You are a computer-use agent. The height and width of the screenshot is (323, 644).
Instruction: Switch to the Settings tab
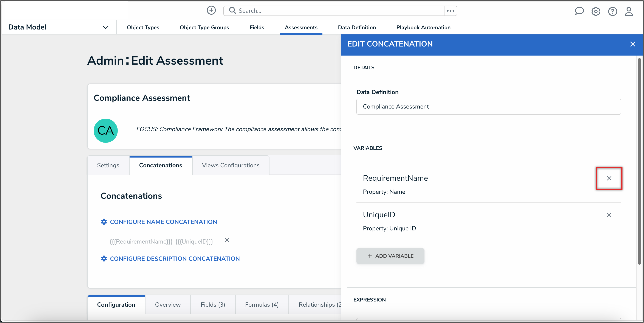pos(108,165)
